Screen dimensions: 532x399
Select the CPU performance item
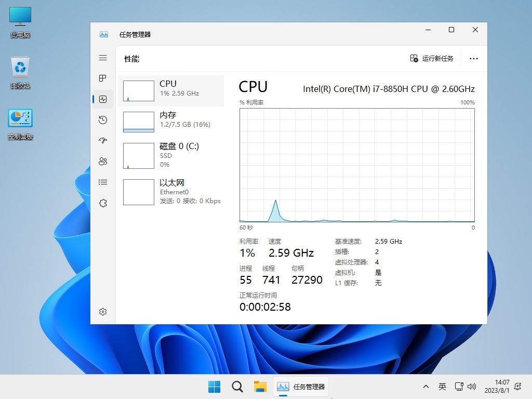(171, 90)
